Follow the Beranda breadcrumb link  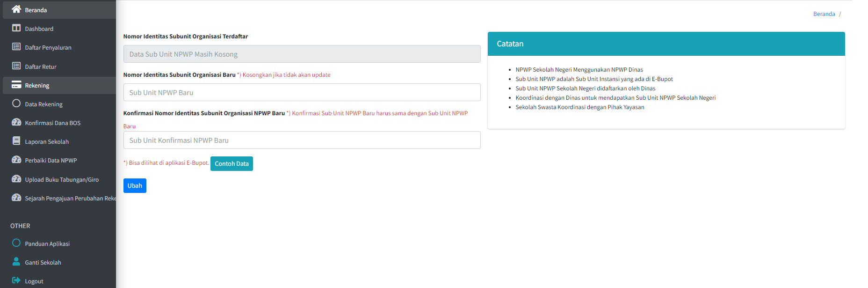tap(824, 14)
